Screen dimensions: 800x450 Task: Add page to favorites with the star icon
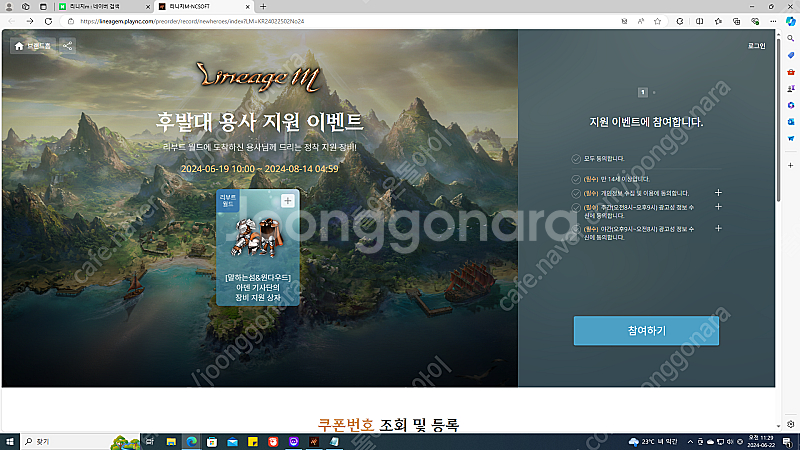658,21
